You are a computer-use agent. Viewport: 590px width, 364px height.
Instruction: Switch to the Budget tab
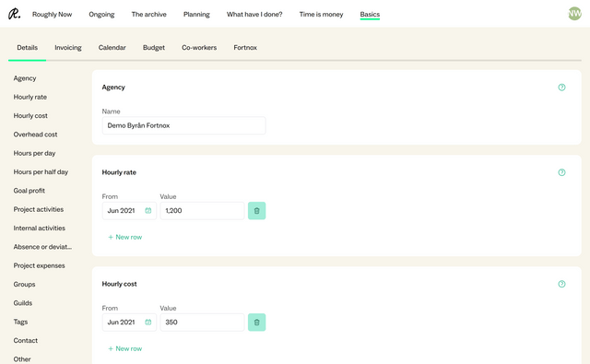pyautogui.click(x=154, y=48)
